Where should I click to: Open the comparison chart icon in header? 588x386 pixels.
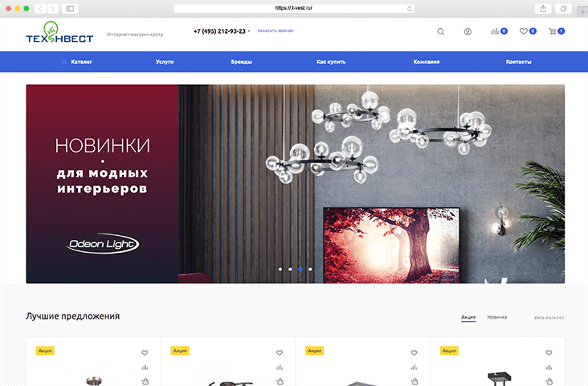pos(495,31)
